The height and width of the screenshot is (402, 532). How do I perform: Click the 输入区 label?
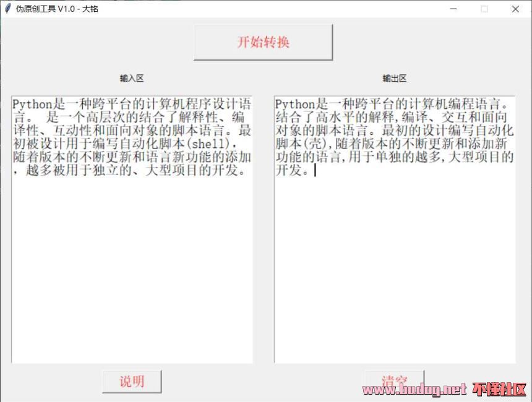coord(132,79)
